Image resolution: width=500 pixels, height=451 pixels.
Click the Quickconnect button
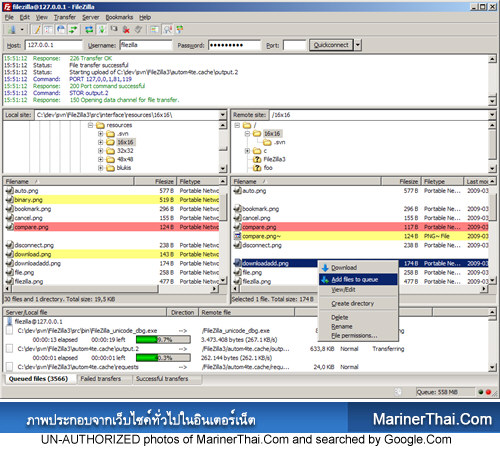pos(331,45)
